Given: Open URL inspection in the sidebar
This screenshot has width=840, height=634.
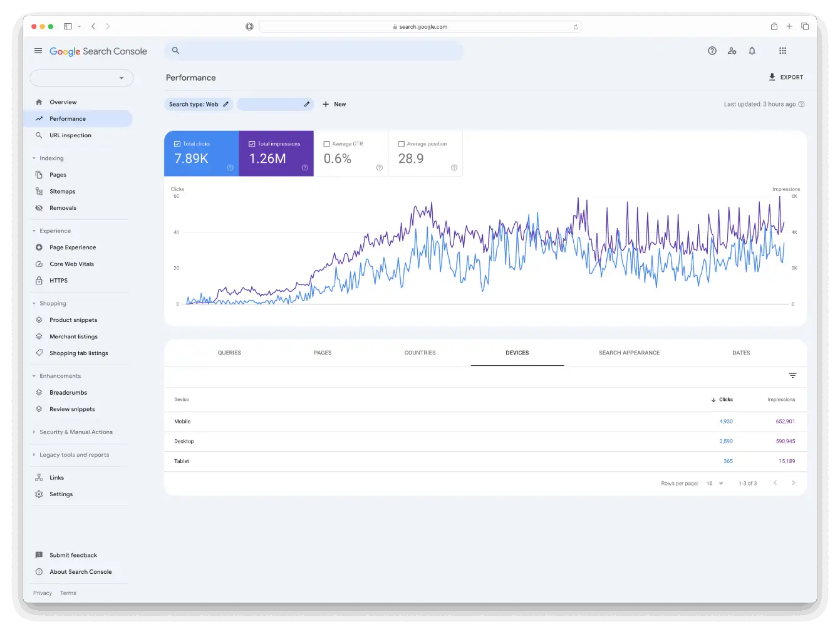Looking at the screenshot, I should tap(78, 135).
